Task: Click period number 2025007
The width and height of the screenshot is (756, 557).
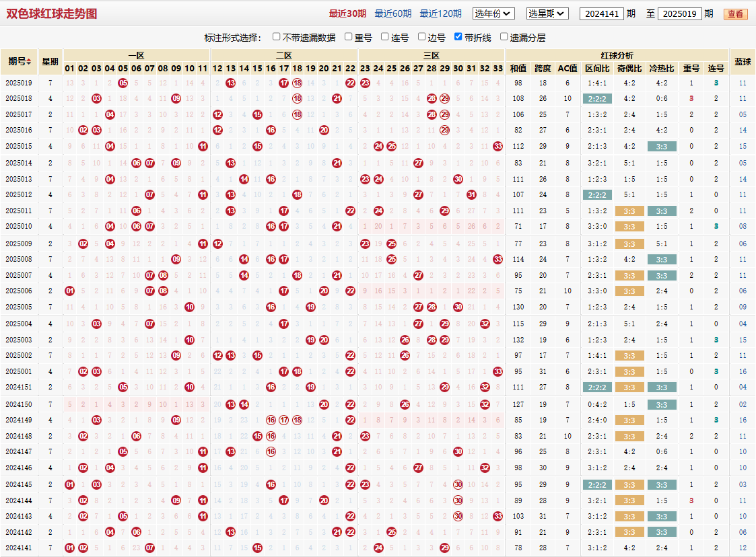Action: 19,275
